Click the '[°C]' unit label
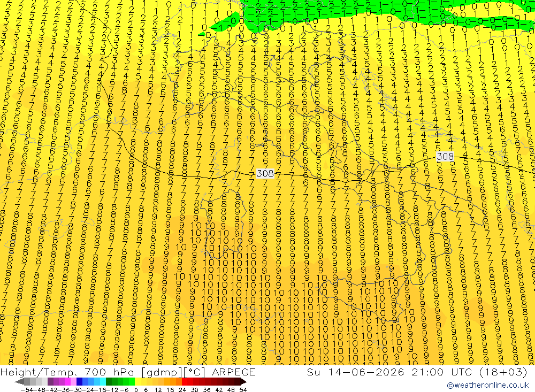The height and width of the screenshot is (392, 535). tap(195, 372)
